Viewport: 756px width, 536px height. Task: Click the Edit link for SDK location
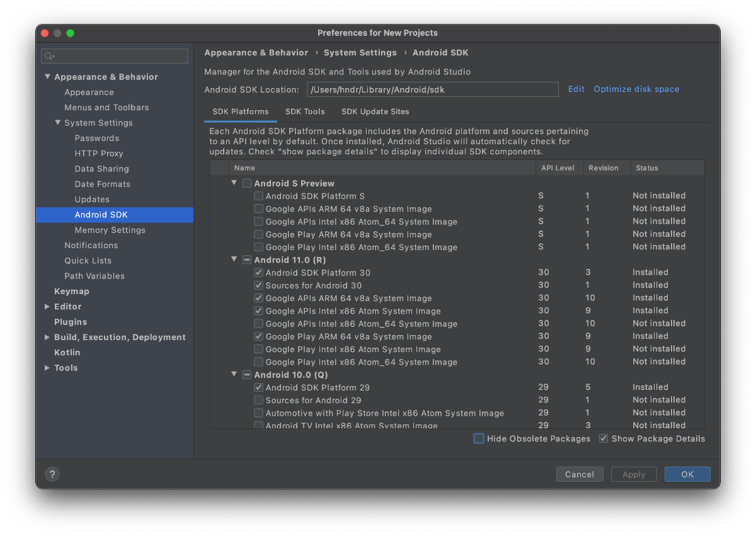(576, 89)
